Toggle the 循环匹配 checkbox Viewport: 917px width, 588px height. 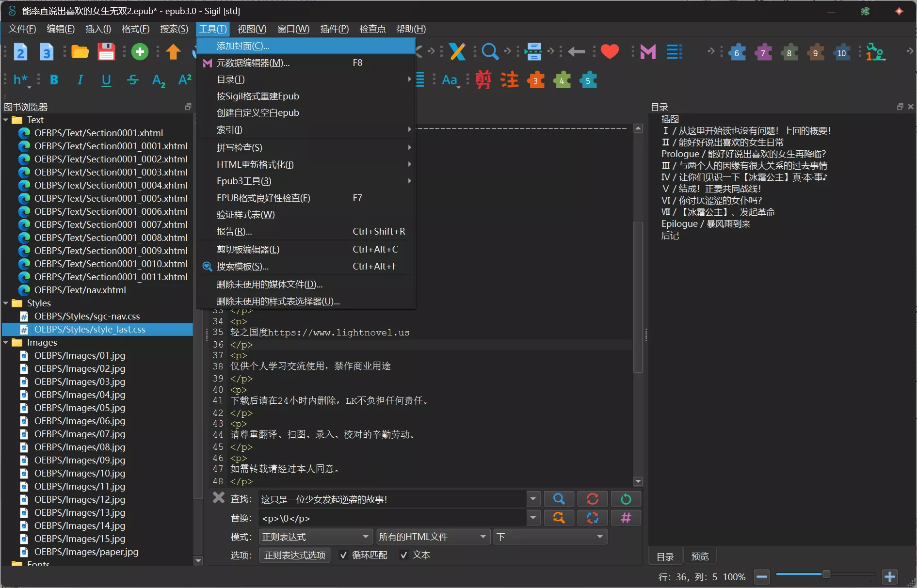[x=343, y=555]
